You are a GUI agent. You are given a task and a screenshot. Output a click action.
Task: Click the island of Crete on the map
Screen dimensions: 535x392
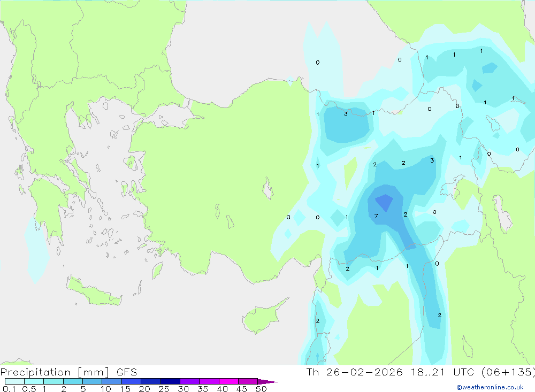pos(94,291)
